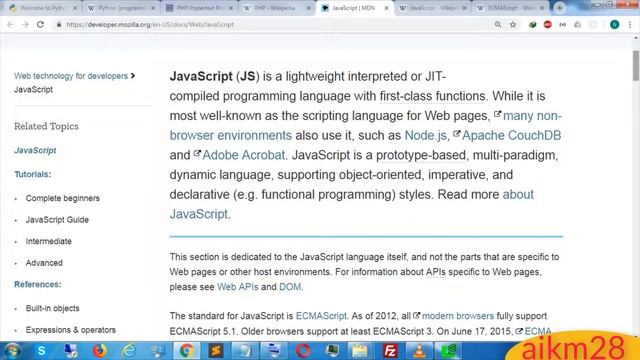Open FileZilla from the taskbar
Viewport: 640px width, 360px height.
[390, 351]
